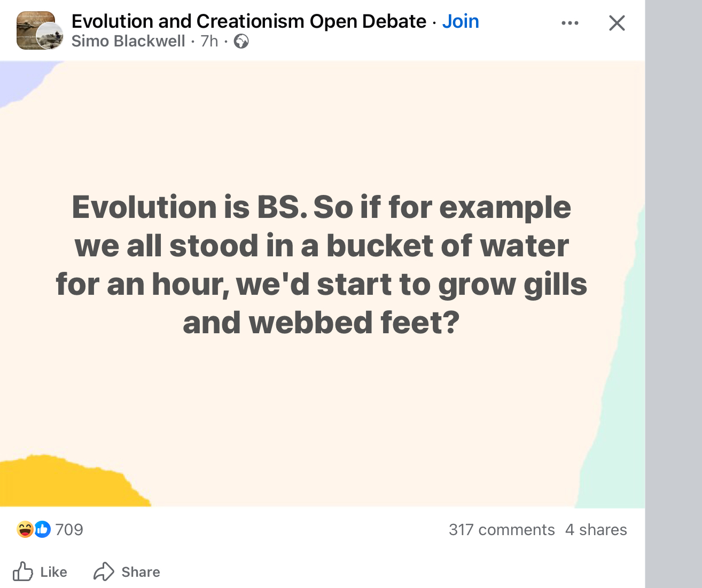The image size is (702, 588).
Task: Click the globe public audience icon
Action: tap(241, 41)
